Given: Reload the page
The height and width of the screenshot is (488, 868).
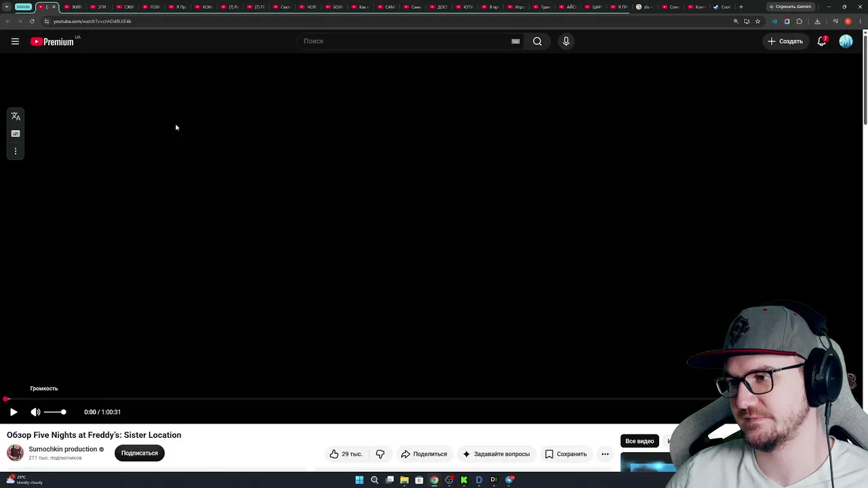Looking at the screenshot, I should 32,21.
